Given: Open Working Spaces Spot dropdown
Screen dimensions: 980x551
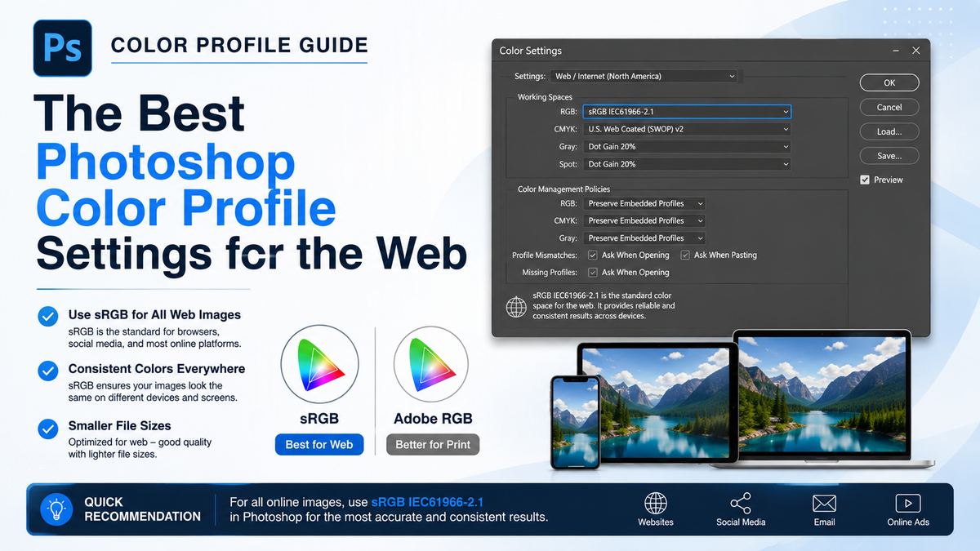Looking at the screenshot, I should [x=687, y=164].
